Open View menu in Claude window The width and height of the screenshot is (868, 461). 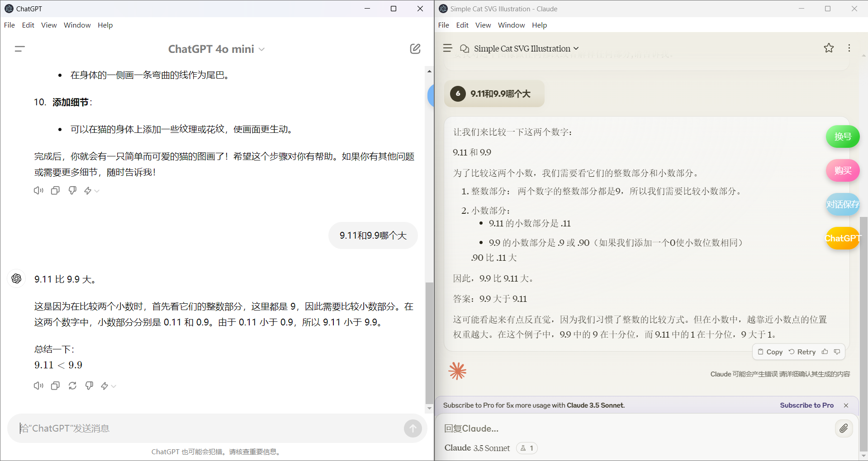coord(483,25)
